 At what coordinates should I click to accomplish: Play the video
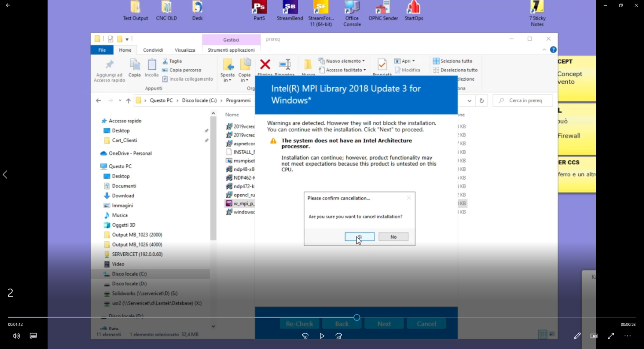coord(322,336)
